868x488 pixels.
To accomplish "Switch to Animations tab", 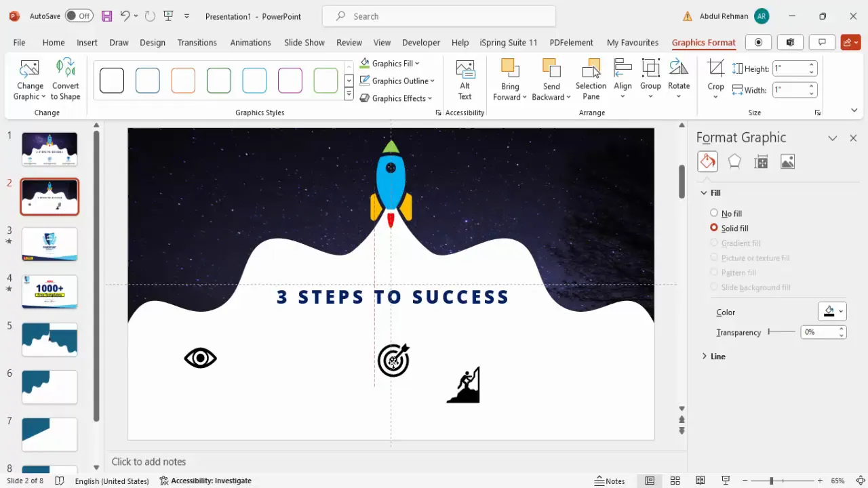I will (x=250, y=42).
